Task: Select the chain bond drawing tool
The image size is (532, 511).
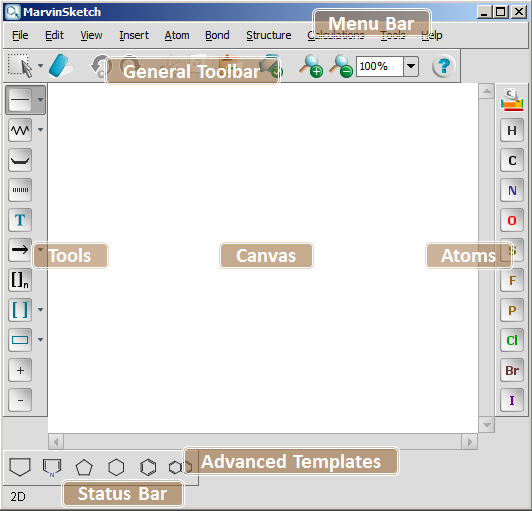Action: tap(20, 130)
